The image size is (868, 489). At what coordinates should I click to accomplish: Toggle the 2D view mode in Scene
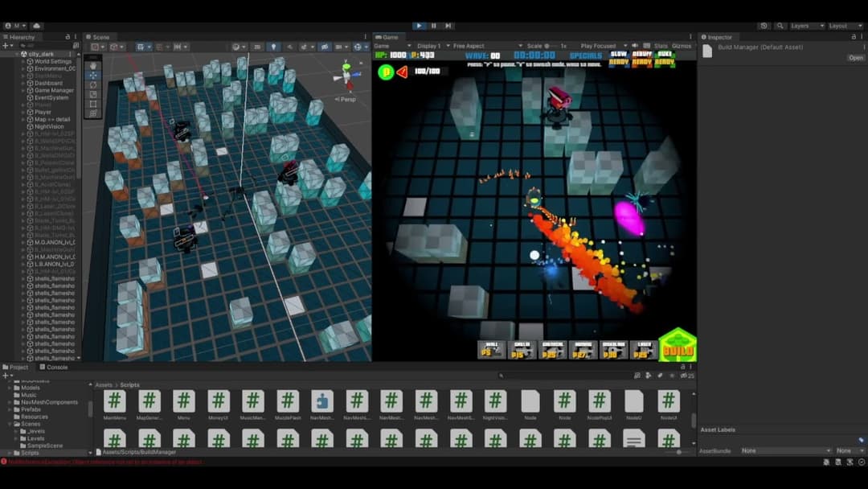257,47
